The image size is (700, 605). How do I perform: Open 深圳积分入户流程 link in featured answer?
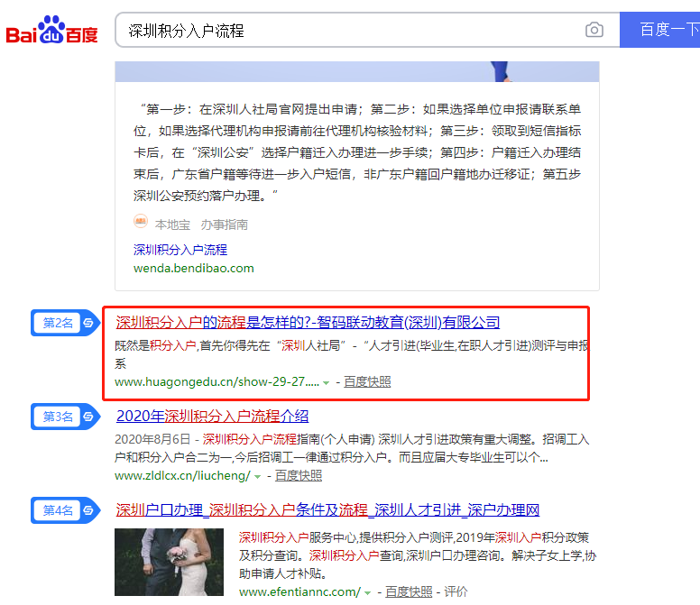coord(180,250)
